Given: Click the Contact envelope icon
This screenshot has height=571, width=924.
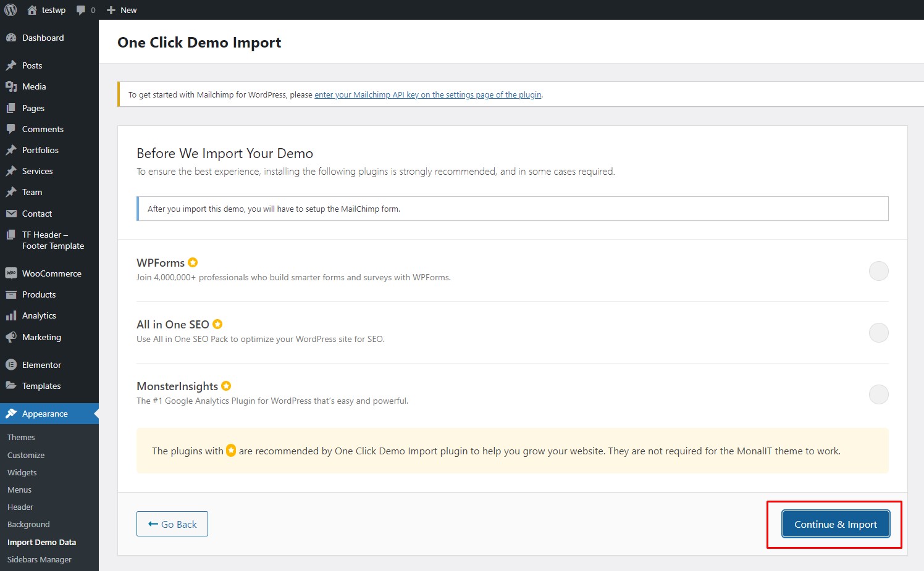Looking at the screenshot, I should [11, 214].
